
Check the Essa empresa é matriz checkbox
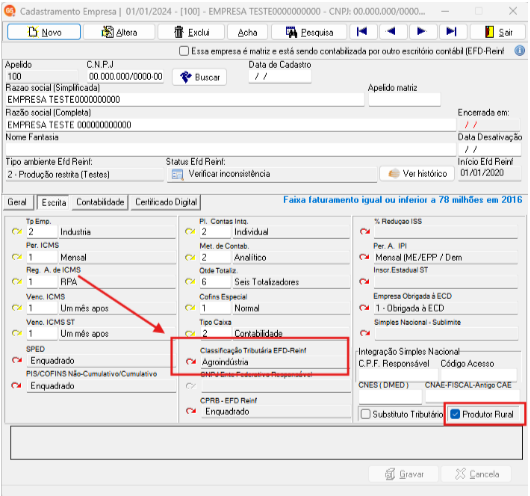click(184, 51)
